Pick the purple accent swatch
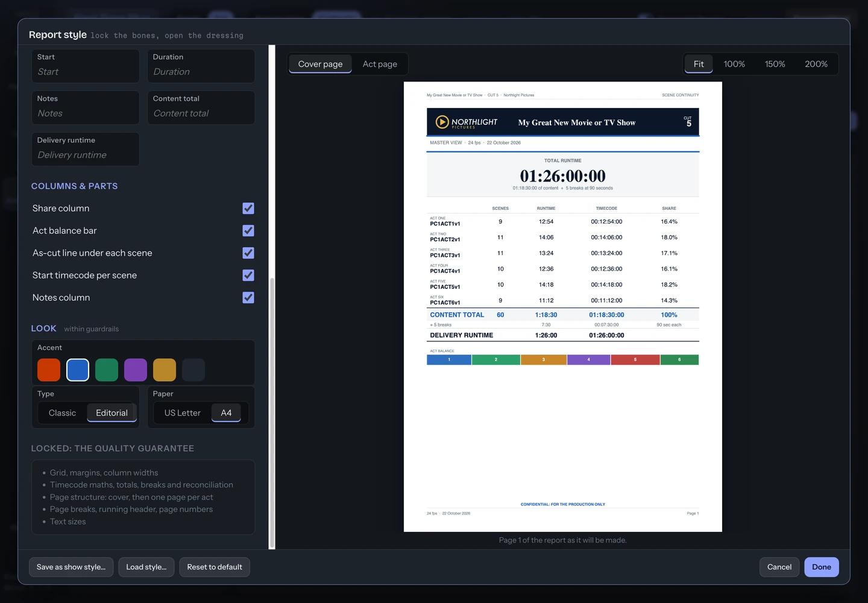868x603 pixels. point(136,370)
